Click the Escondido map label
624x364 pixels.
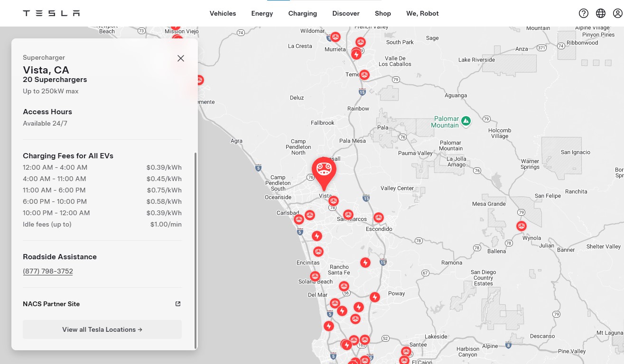pyautogui.click(x=379, y=229)
